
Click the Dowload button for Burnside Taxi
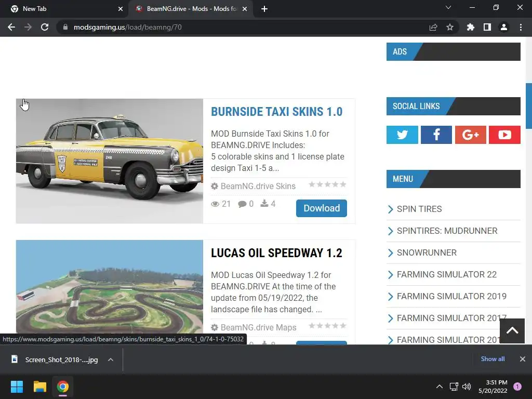[x=321, y=208]
